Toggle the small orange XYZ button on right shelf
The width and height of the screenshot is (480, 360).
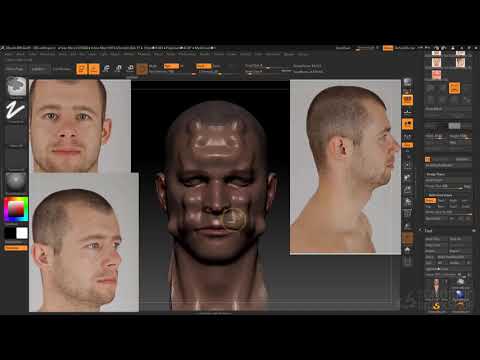pyautogui.click(x=408, y=145)
